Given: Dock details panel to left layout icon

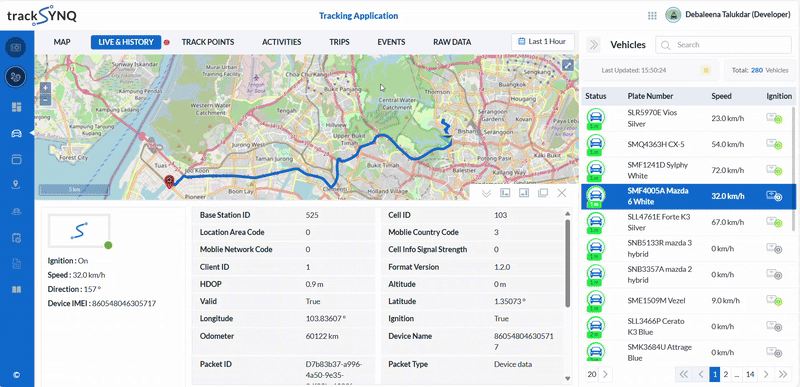Looking at the screenshot, I should [505, 193].
